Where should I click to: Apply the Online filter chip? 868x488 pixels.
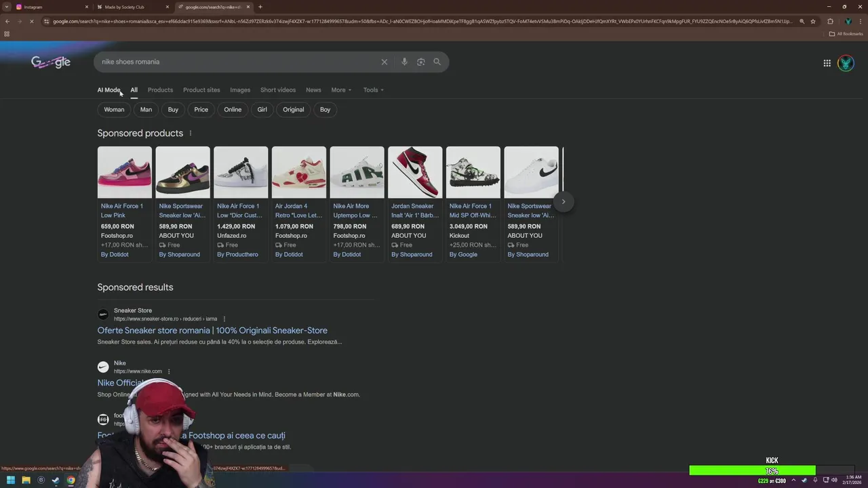tap(233, 110)
